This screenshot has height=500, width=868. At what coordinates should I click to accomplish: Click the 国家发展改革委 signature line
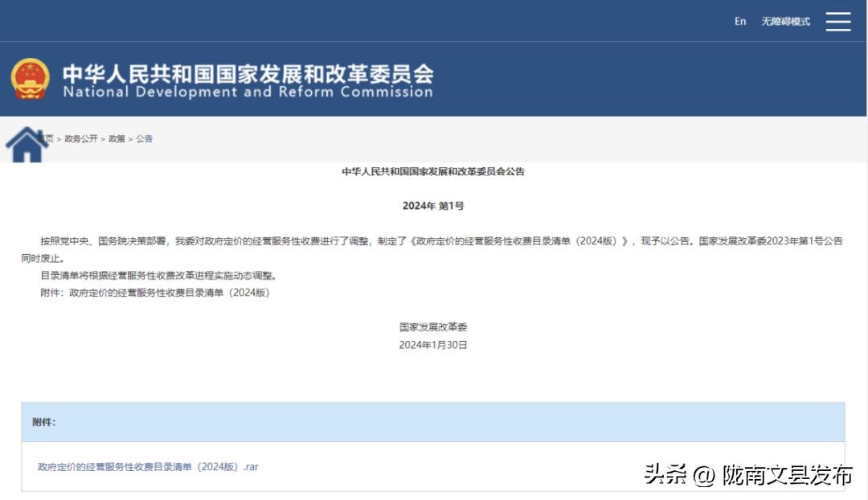pos(432,328)
